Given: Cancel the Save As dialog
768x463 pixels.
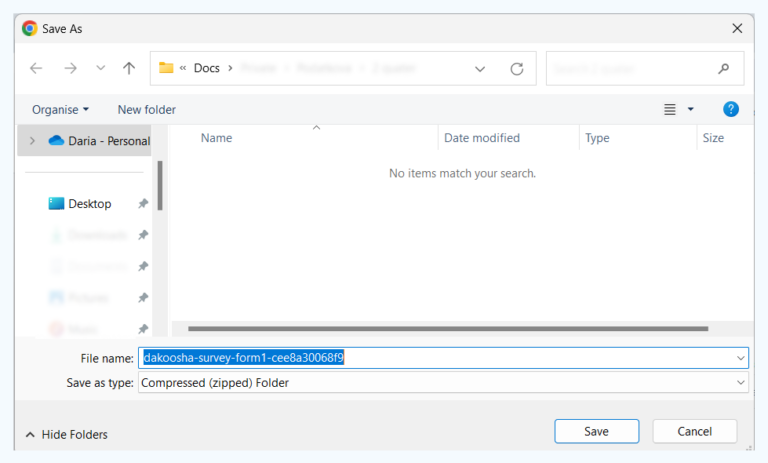Looking at the screenshot, I should (694, 431).
